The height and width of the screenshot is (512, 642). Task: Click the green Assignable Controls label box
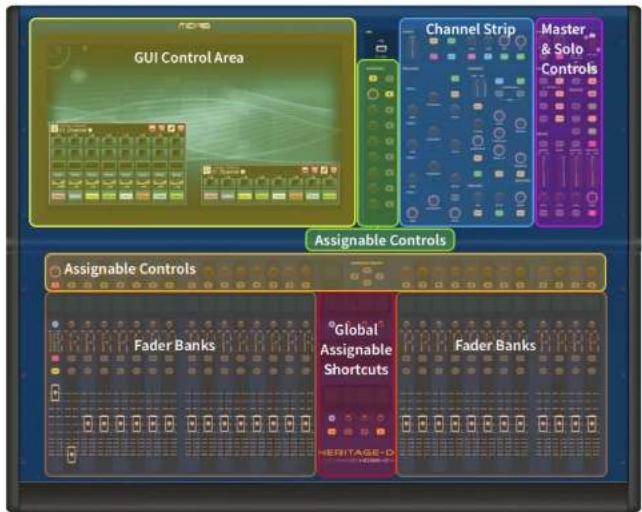coord(380,240)
